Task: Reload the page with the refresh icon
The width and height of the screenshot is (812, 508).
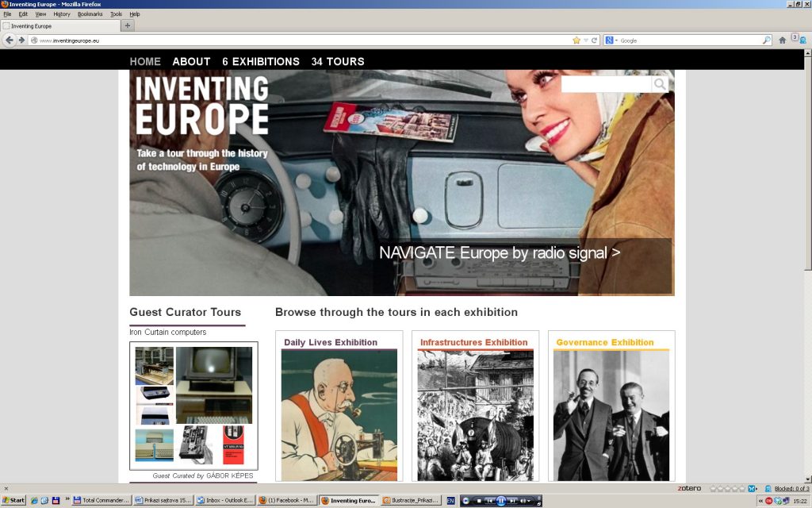Action: click(x=595, y=40)
